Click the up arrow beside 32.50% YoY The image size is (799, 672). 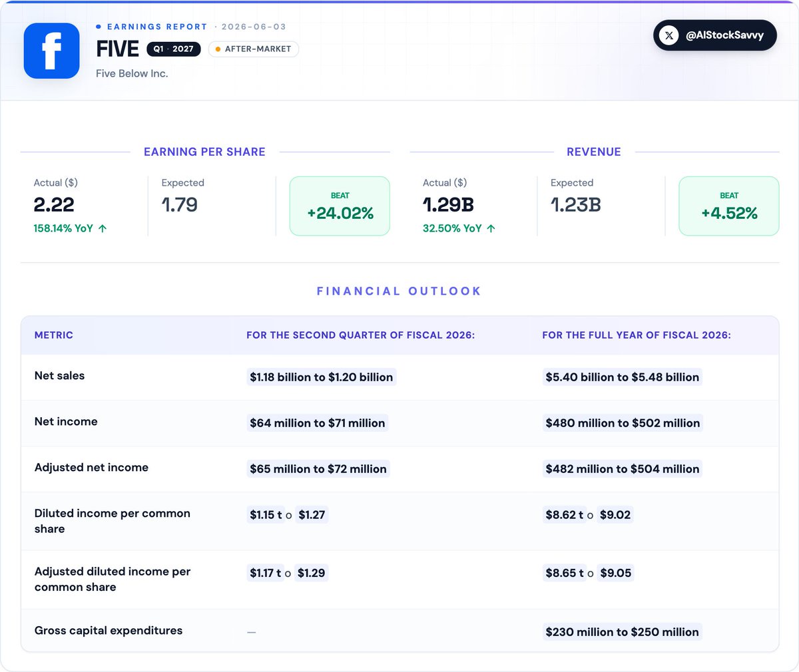pyautogui.click(x=491, y=228)
